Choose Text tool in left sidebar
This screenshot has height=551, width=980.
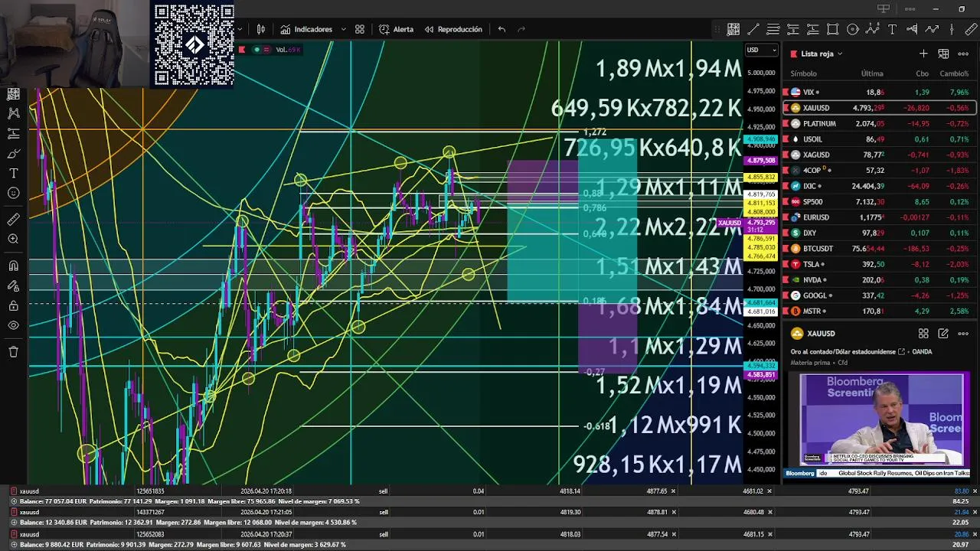click(x=13, y=173)
